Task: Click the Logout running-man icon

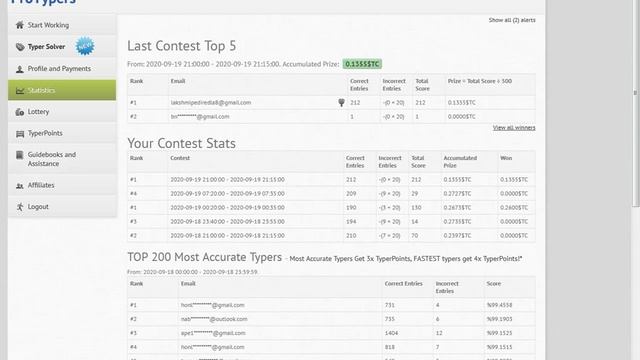Action: 20,207
